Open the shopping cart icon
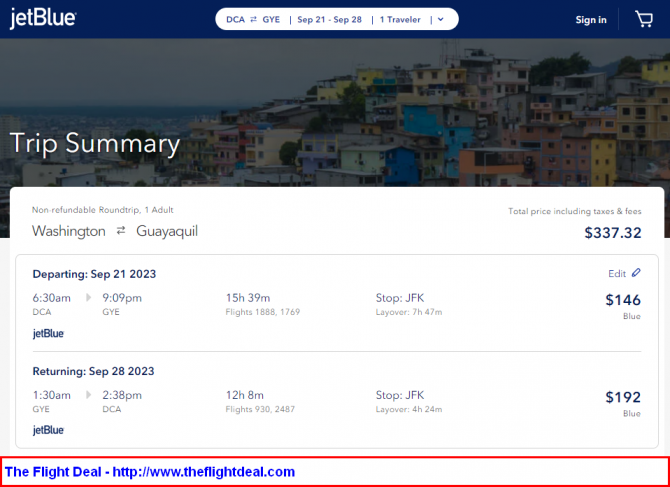The width and height of the screenshot is (670, 487). [644, 19]
